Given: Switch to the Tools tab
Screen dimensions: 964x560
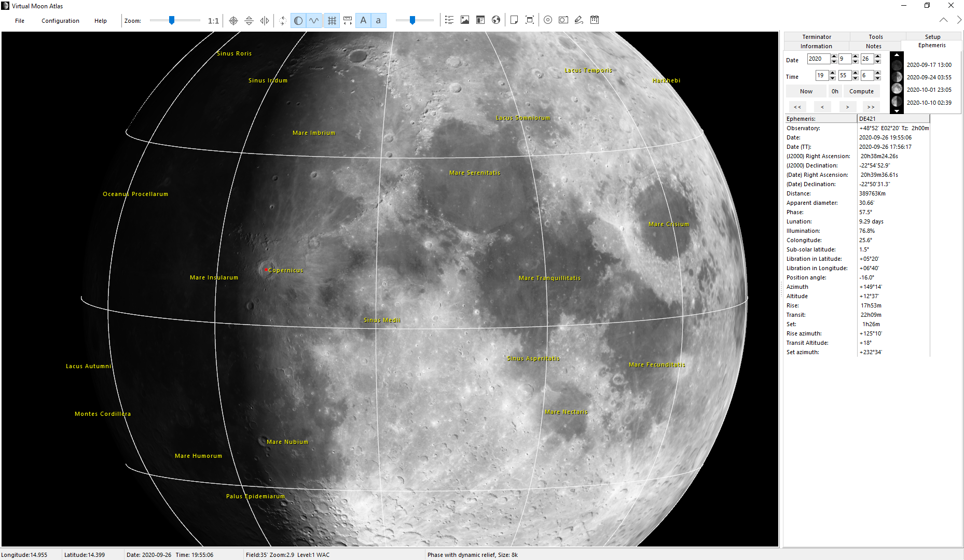Looking at the screenshot, I should coord(876,37).
